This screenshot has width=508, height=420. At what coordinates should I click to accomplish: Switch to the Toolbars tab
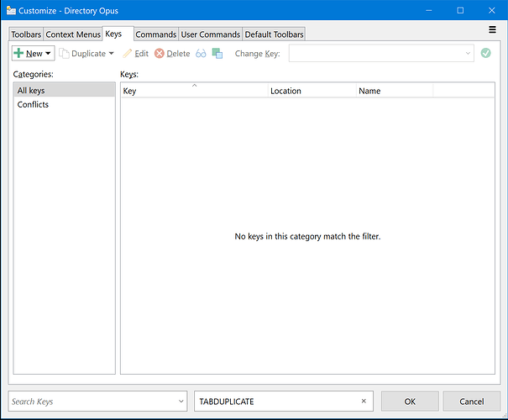coord(26,34)
